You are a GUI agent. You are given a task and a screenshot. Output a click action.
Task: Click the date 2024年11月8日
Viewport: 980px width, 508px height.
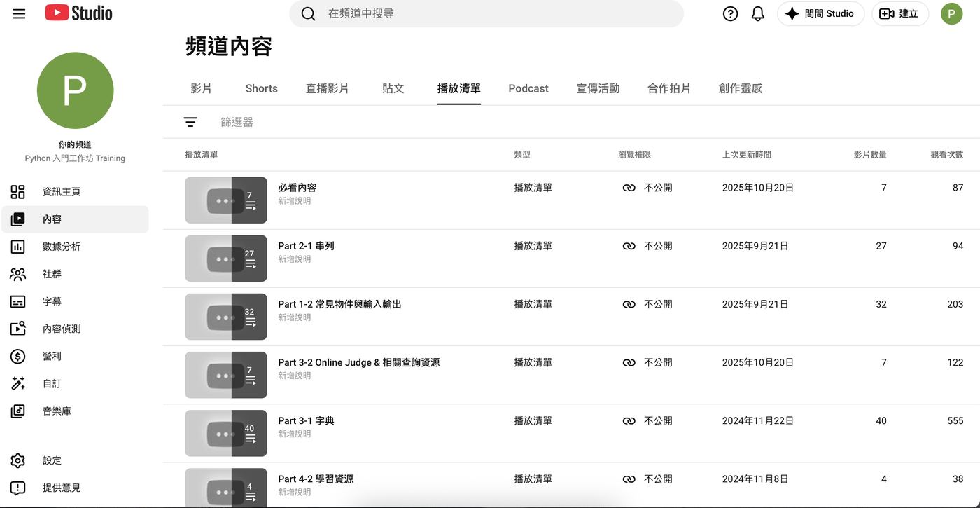coord(755,479)
